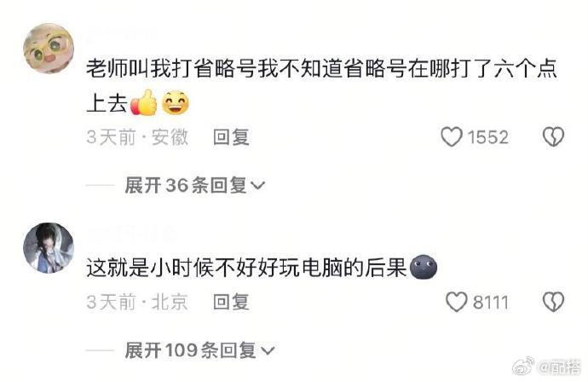Dislike the Beijing user's comment
Viewport: 588px width, 382px height.
click(554, 302)
